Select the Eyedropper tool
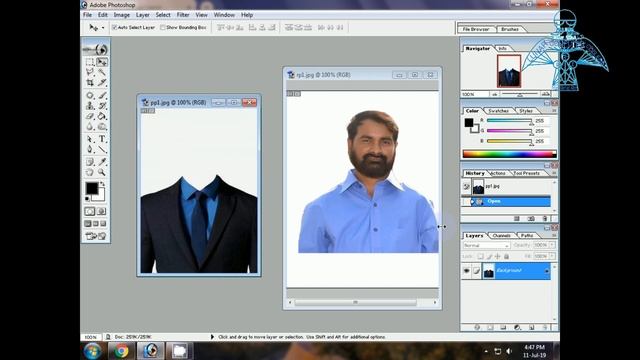Image resolution: width=640 pixels, height=360 pixels. 102,162
